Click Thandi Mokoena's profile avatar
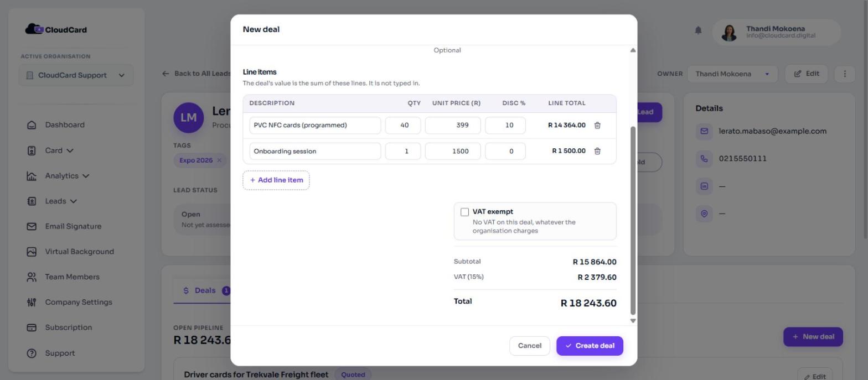The height and width of the screenshot is (380, 868). click(729, 33)
